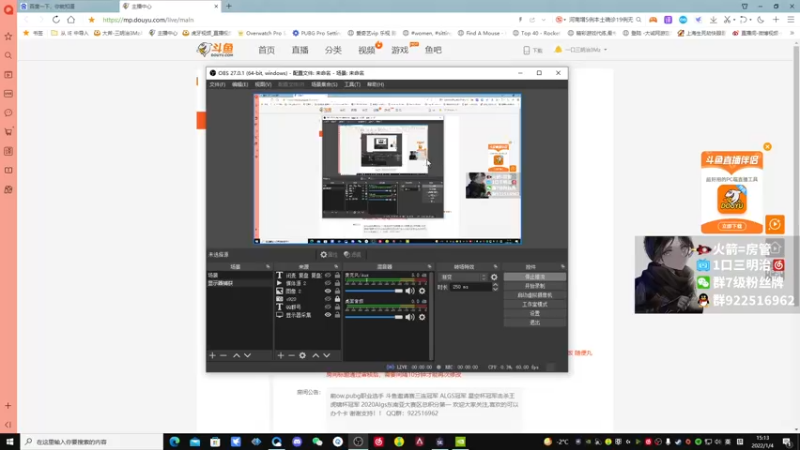Click the browser home icon
This screenshot has width=800, height=450.
click(x=71, y=19)
